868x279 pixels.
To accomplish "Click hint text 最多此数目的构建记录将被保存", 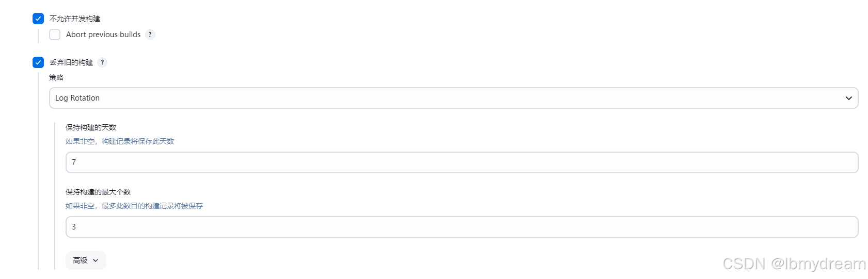I will (152, 206).
